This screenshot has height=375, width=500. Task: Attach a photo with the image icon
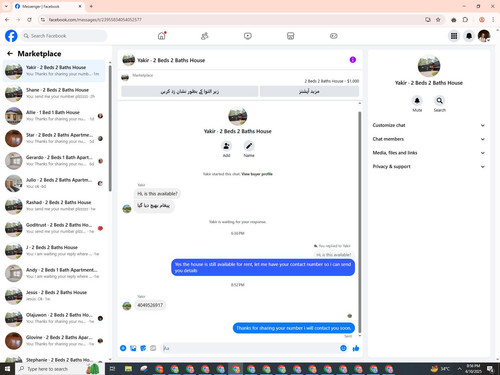[x=133, y=348]
